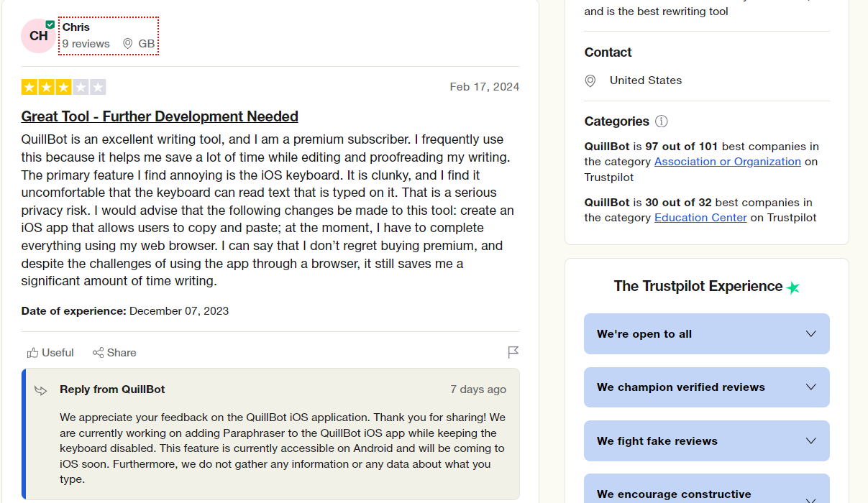Click the verified checkmark badge on avatar

click(x=50, y=24)
